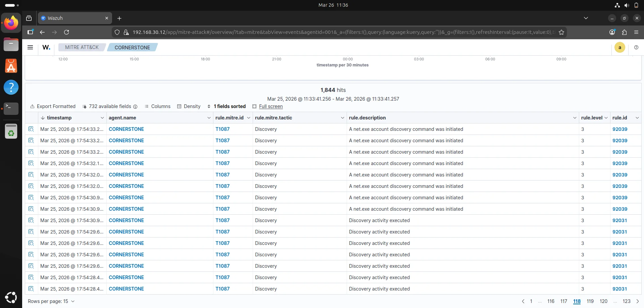644x308 pixels.
Task: Bookmark this page with the star icon
Action: pyautogui.click(x=561, y=32)
